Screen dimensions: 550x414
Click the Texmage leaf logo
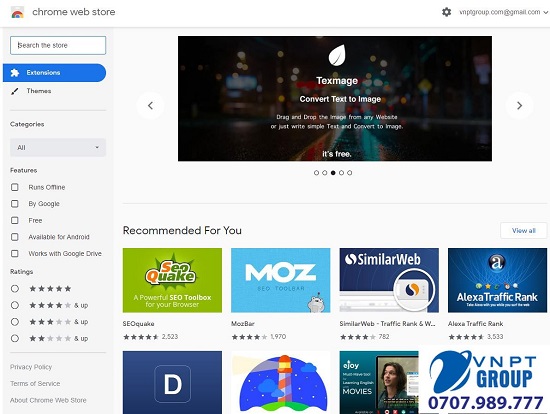coord(337,55)
